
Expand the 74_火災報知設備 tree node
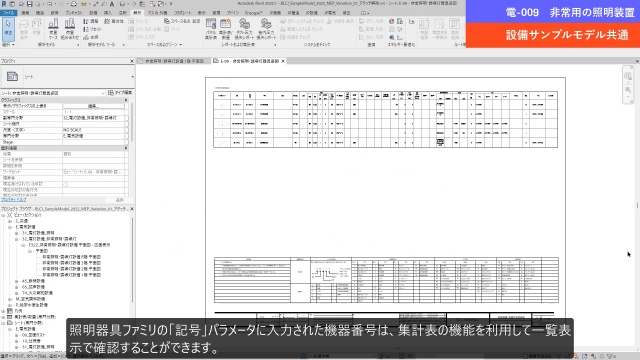click(x=16, y=293)
